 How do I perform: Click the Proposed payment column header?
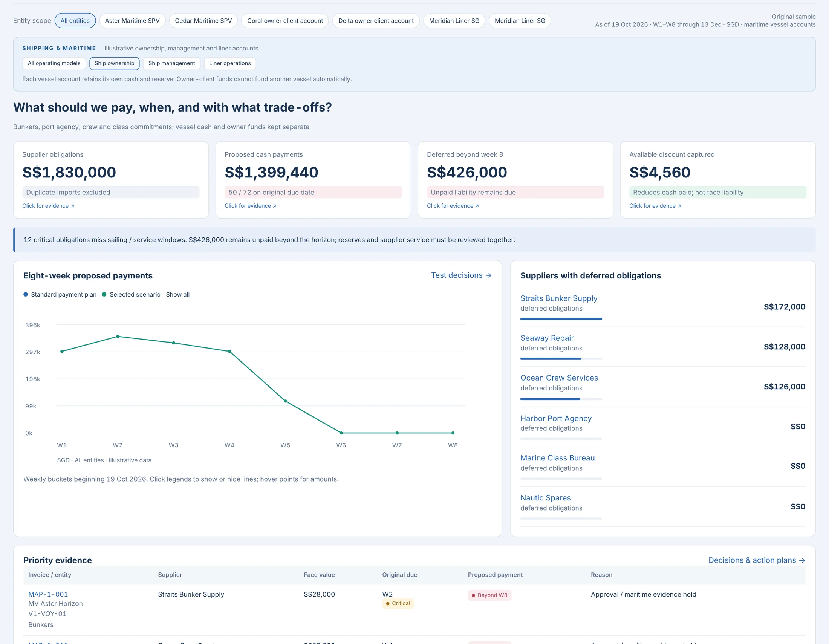(495, 575)
